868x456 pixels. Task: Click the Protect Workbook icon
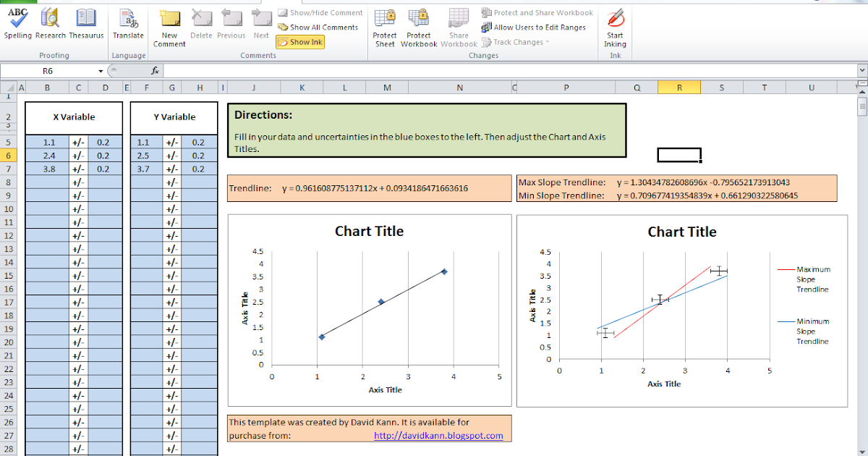(419, 25)
